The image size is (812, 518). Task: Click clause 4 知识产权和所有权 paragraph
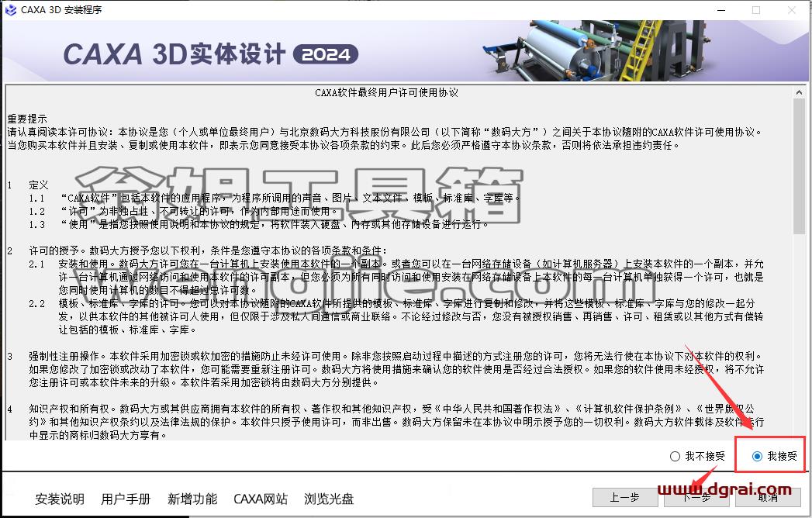point(385,422)
